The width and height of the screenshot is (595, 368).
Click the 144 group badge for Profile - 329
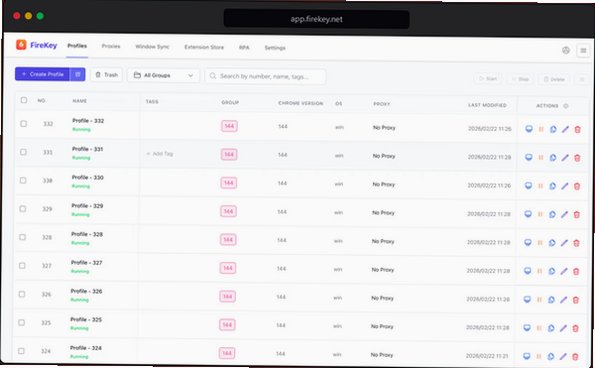228,211
